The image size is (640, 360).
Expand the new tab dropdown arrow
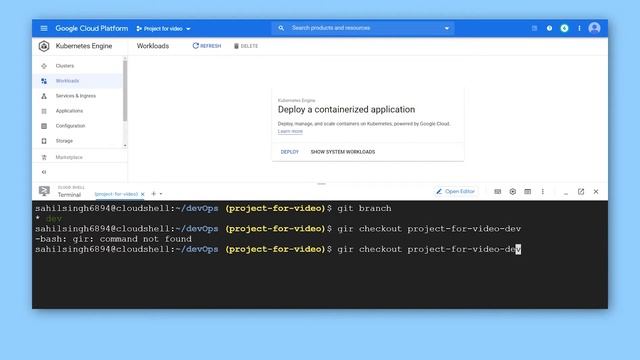[x=161, y=194]
